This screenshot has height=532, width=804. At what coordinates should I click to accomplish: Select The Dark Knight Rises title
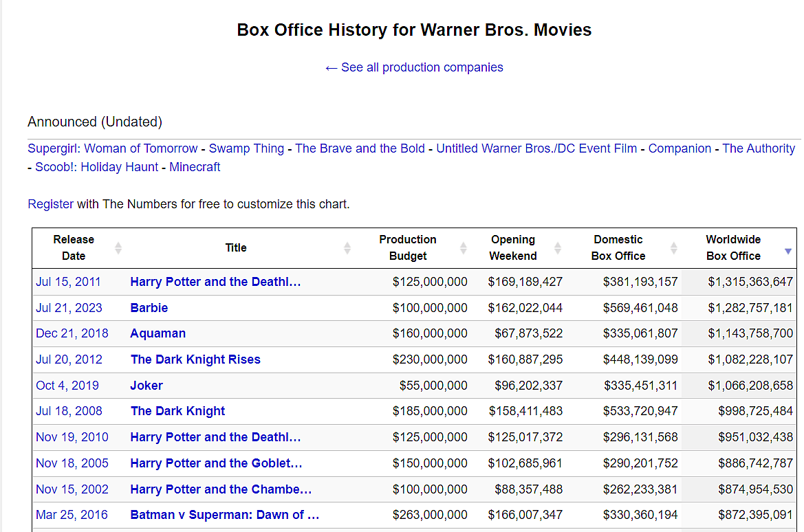[195, 359]
